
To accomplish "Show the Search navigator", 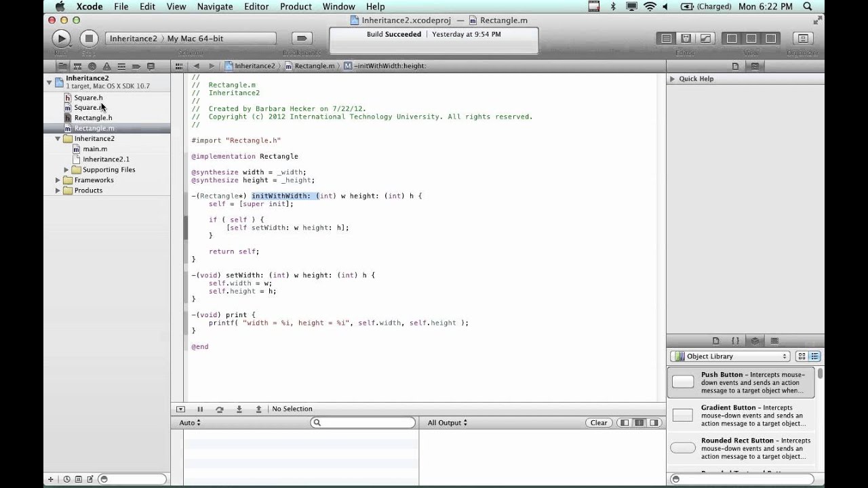I will coord(92,66).
